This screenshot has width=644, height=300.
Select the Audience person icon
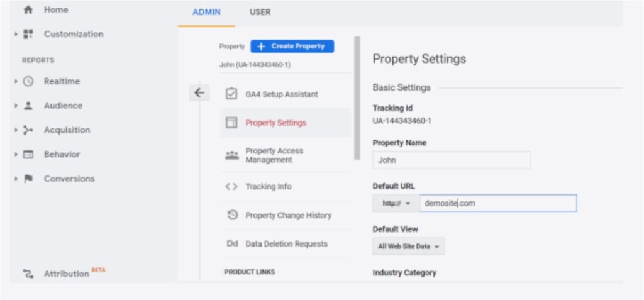[28, 106]
